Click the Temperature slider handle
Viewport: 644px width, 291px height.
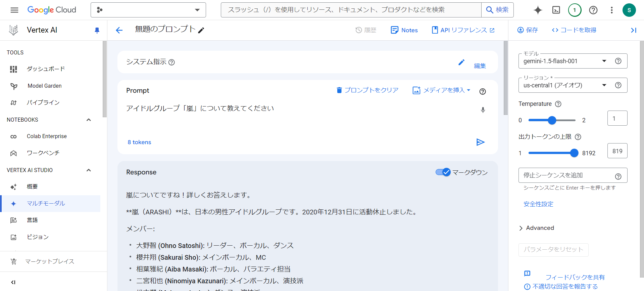[552, 120]
